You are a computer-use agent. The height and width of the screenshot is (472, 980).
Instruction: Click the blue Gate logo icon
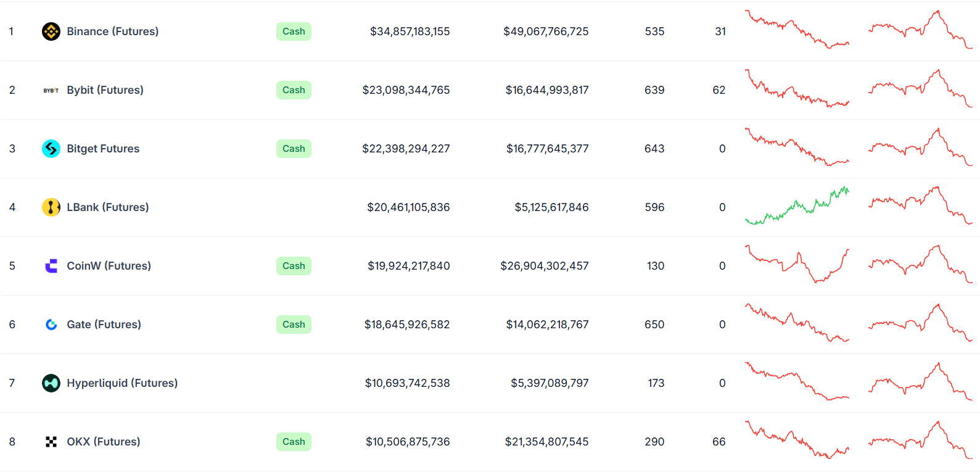(x=51, y=325)
